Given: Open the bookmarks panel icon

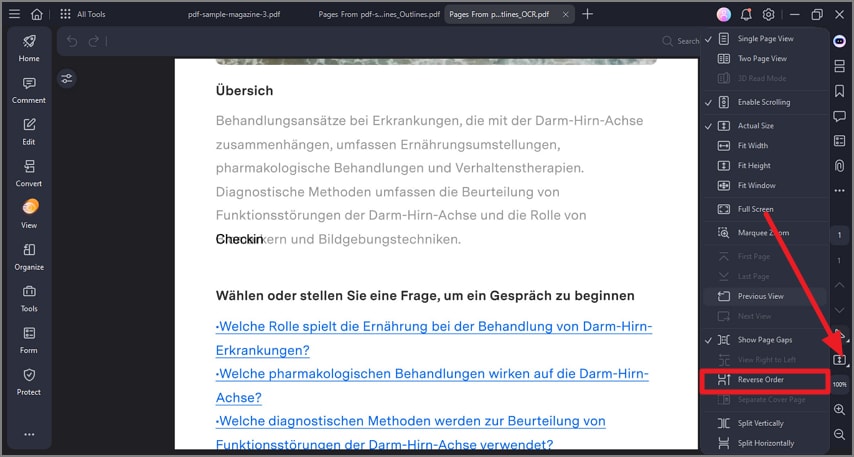Looking at the screenshot, I should (x=839, y=91).
